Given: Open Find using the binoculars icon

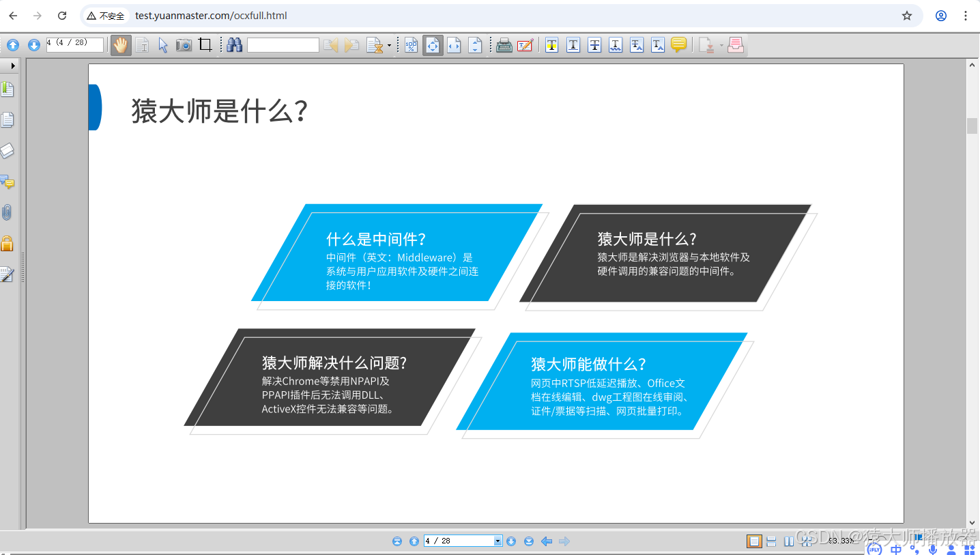Looking at the screenshot, I should click(x=235, y=45).
